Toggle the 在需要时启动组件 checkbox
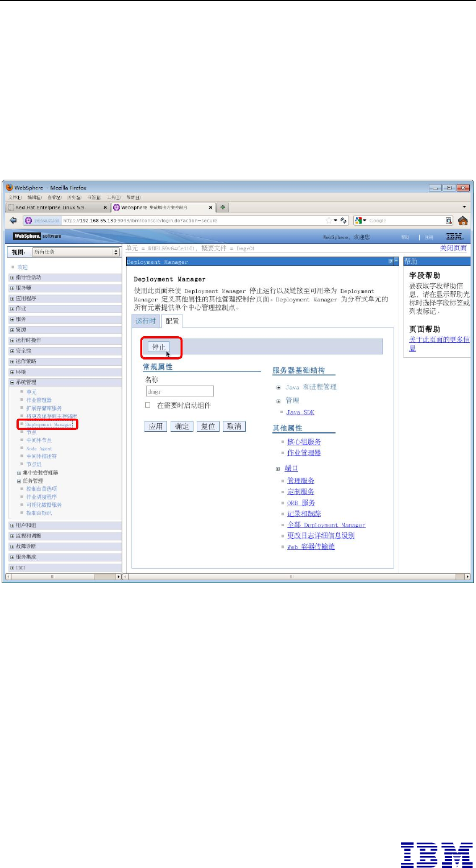476x868 pixels. [147, 405]
